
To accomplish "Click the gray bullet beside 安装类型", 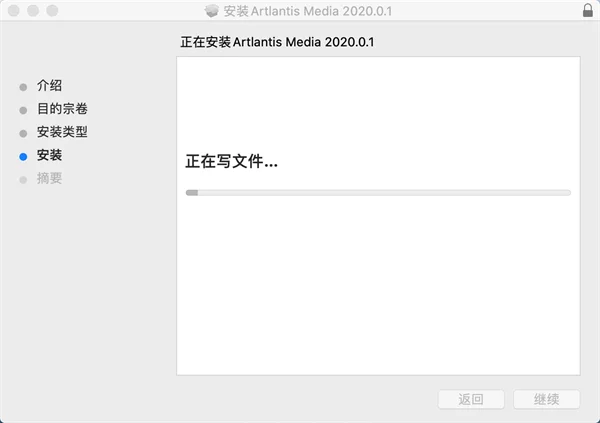I will (23, 134).
